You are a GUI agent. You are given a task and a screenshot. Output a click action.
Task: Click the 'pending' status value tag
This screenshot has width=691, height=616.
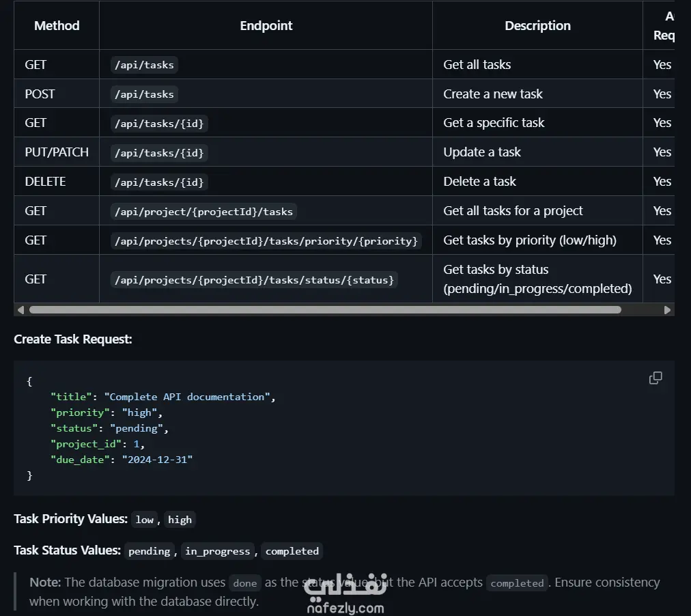pyautogui.click(x=149, y=551)
